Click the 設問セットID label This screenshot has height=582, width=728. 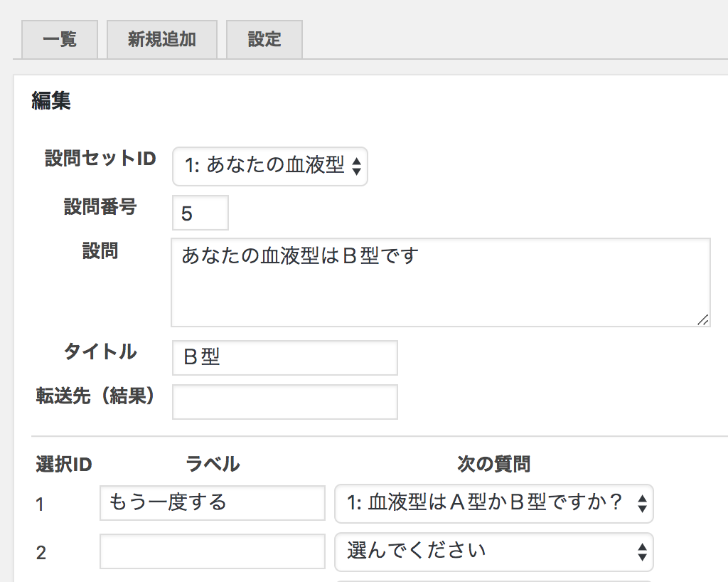tap(100, 159)
